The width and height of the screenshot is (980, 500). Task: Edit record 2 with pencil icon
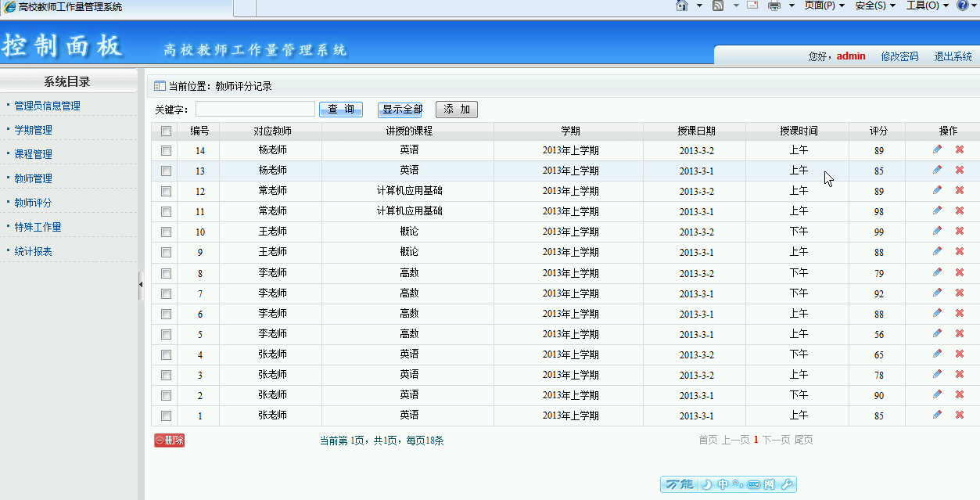click(937, 394)
